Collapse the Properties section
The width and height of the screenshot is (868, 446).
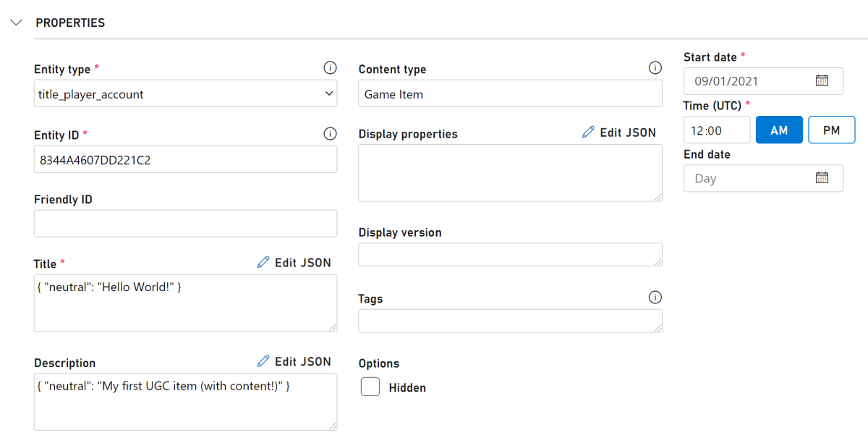pyautogui.click(x=17, y=22)
